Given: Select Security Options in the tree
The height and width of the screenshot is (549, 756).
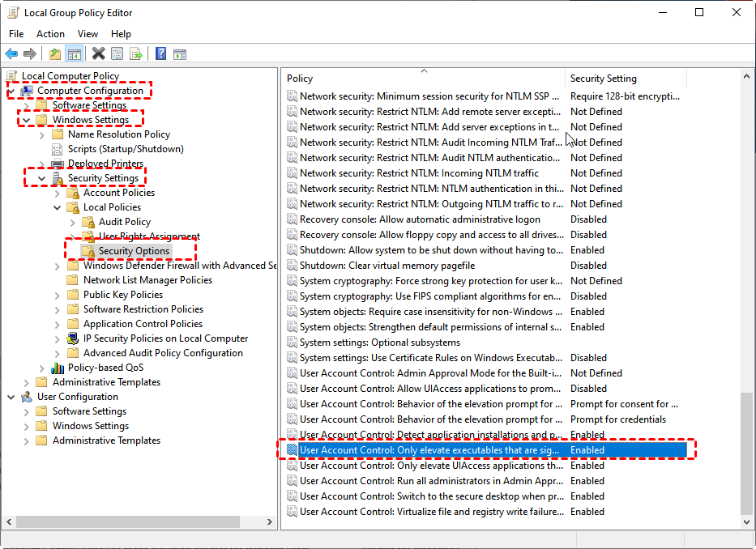Looking at the screenshot, I should [x=134, y=251].
